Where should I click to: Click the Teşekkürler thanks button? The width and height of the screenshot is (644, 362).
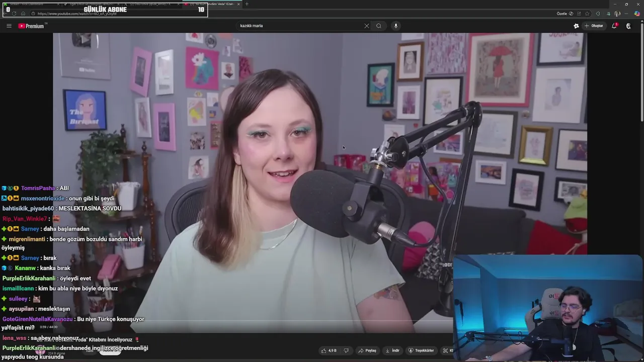[x=421, y=350]
